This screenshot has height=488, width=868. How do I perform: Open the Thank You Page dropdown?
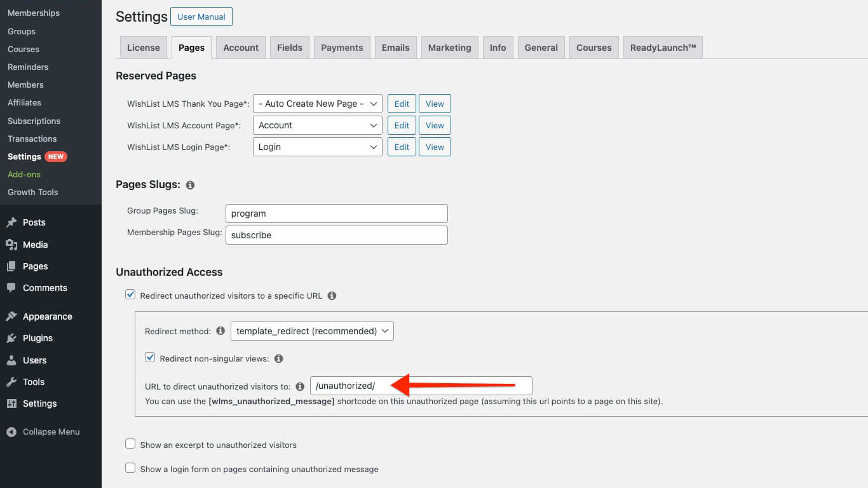317,104
